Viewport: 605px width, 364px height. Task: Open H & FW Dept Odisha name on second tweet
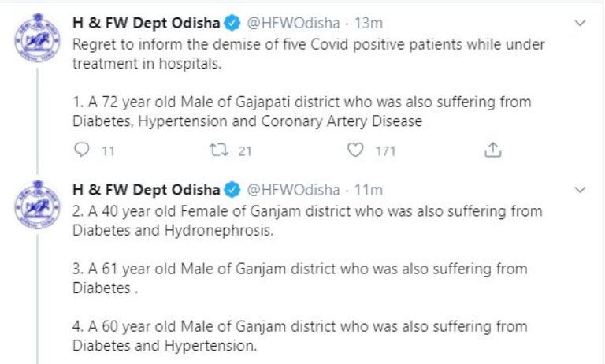(147, 190)
